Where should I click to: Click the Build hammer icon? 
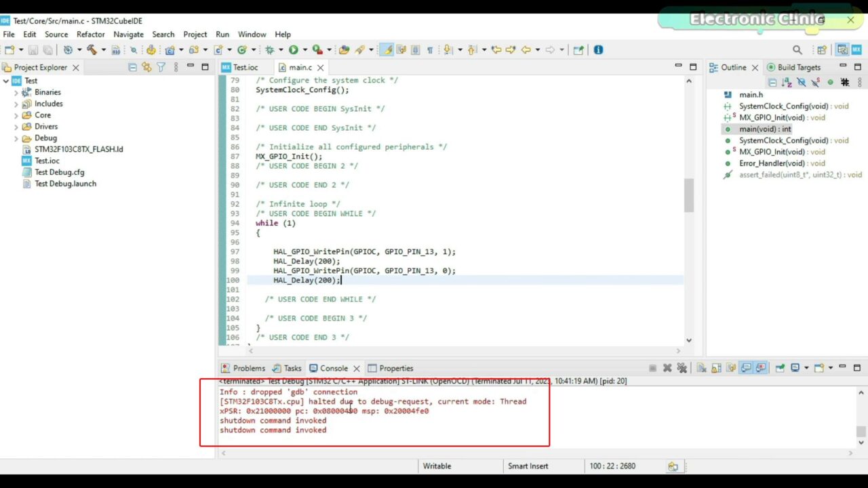coord(91,49)
